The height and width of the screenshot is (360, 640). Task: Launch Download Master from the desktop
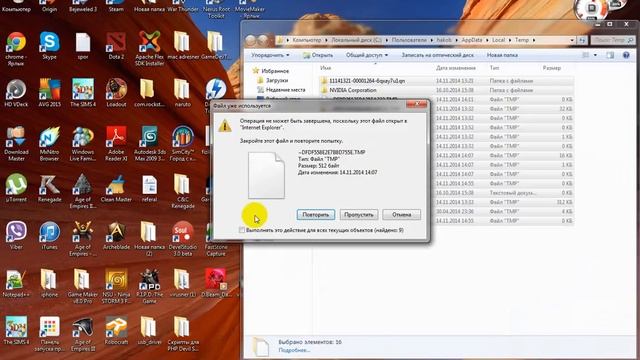click(x=16, y=144)
